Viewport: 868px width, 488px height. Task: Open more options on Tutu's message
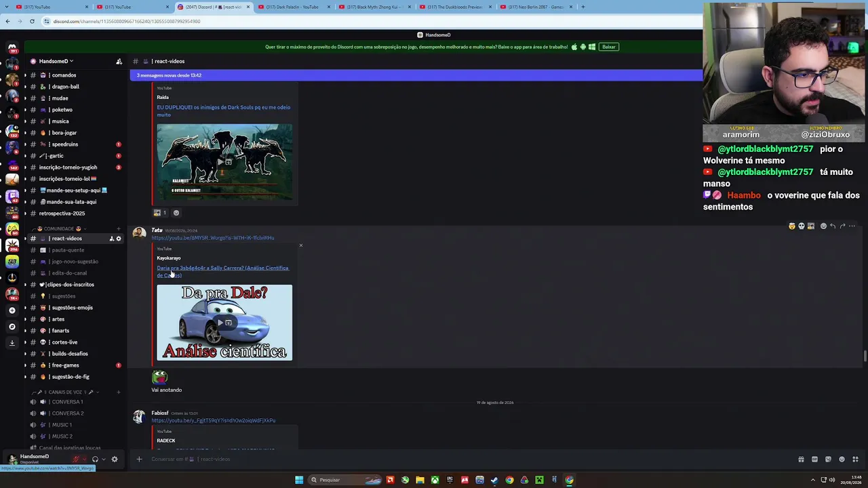(852, 226)
